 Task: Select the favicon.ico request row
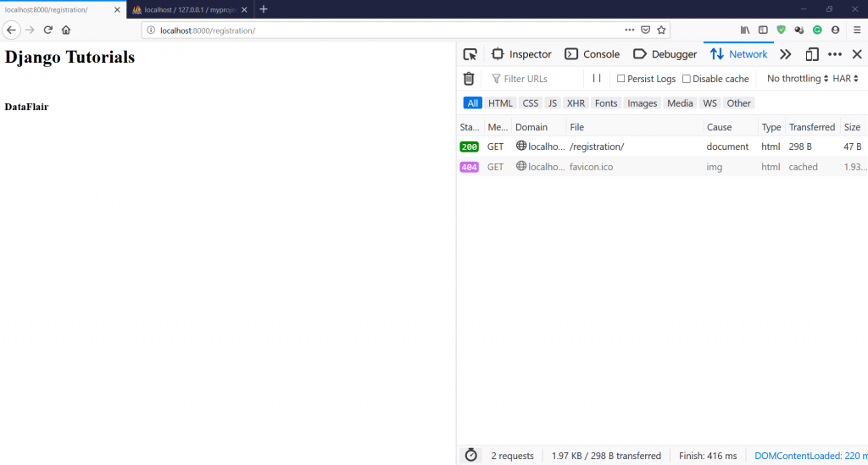(x=662, y=167)
